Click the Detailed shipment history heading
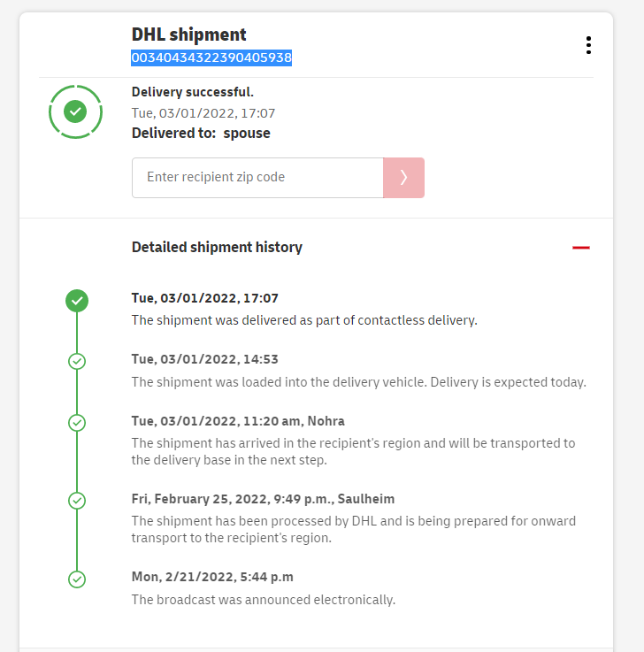The width and height of the screenshot is (644, 652). point(217,248)
